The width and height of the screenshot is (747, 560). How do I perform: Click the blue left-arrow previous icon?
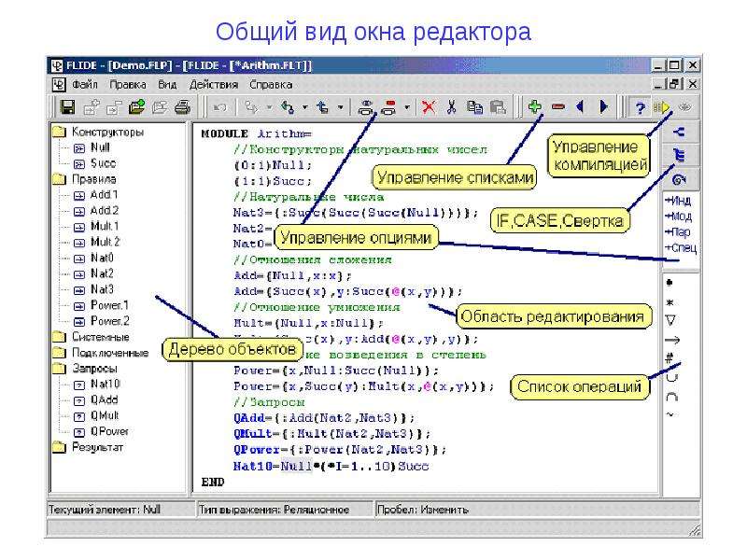pos(580,106)
